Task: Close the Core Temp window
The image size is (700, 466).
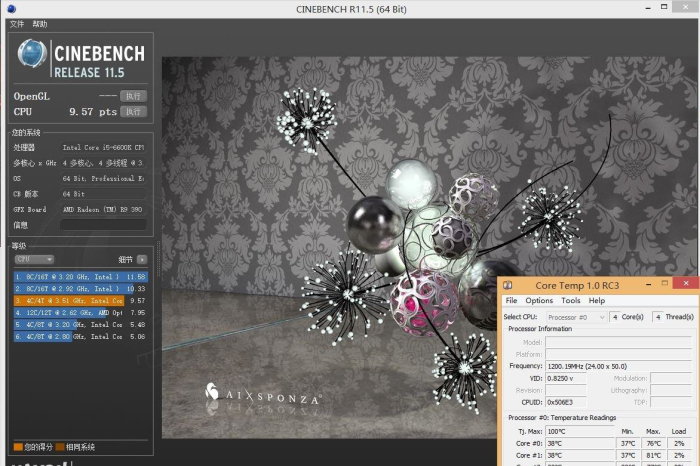Action: 686,285
